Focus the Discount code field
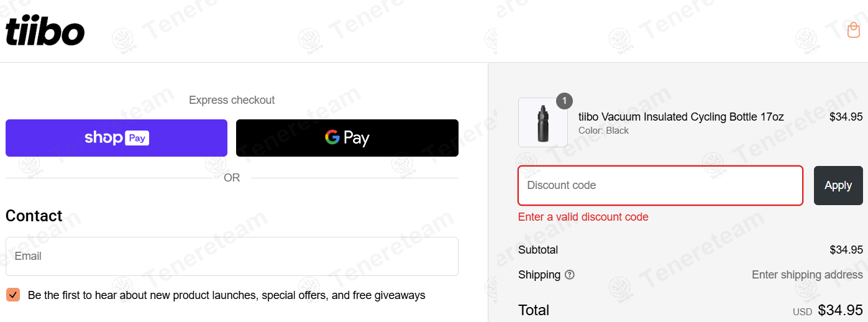Screen dimensions: 868x322 click(660, 185)
